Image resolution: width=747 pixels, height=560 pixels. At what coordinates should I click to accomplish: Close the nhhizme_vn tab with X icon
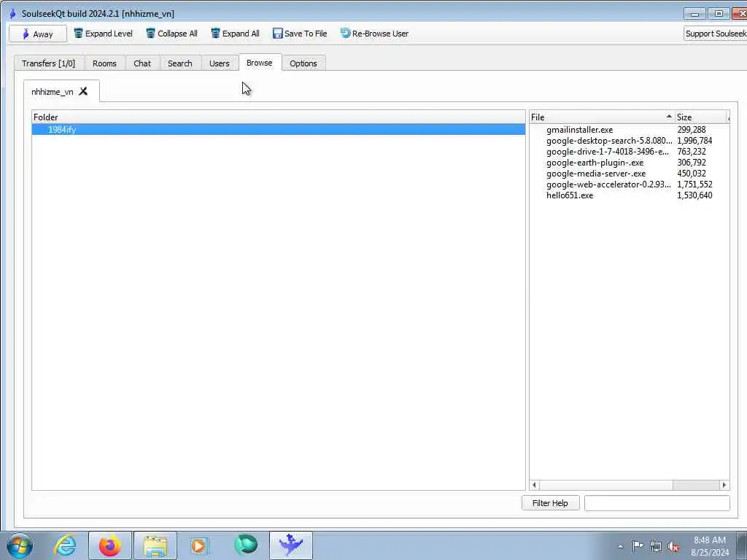pos(83,91)
